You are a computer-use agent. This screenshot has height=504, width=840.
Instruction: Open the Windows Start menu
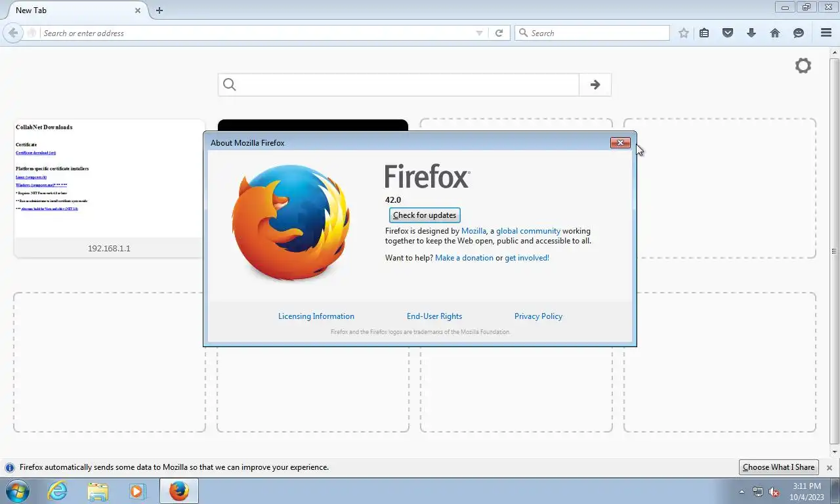coord(17,491)
